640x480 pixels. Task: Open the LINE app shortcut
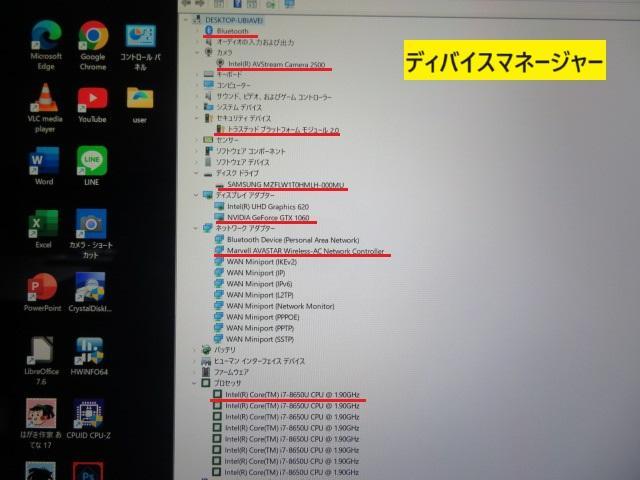pyautogui.click(x=91, y=166)
